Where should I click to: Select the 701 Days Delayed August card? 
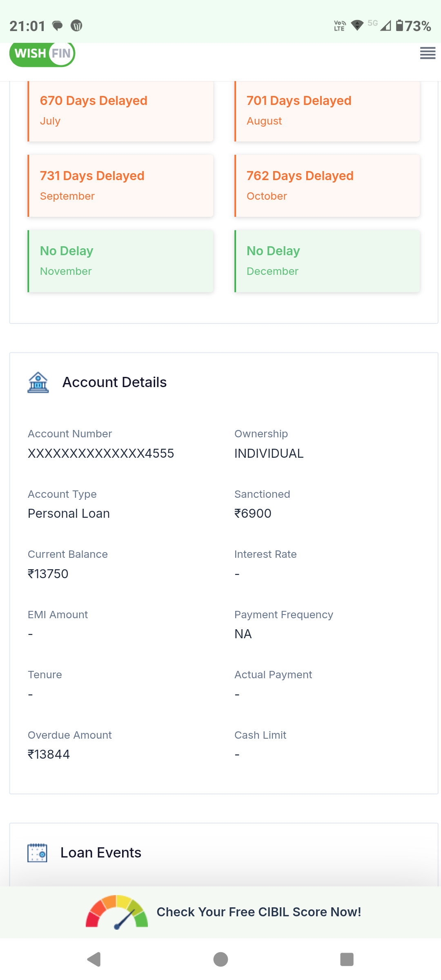(x=327, y=111)
